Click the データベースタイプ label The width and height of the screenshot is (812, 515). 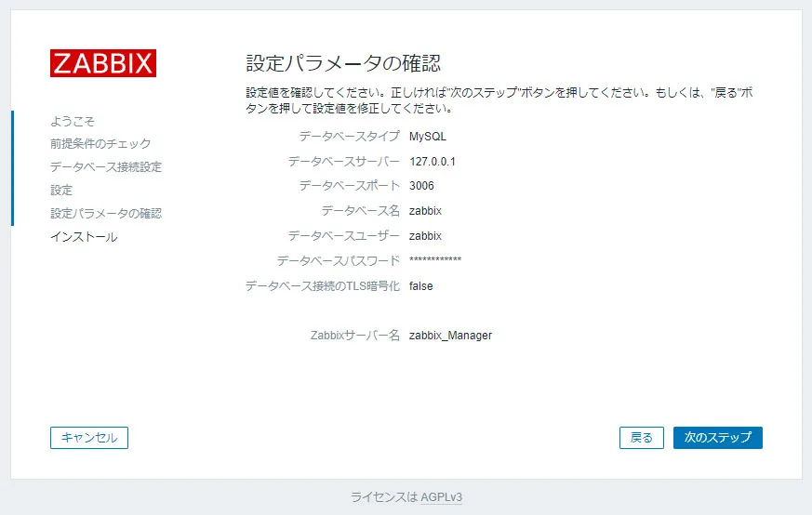tap(349, 136)
